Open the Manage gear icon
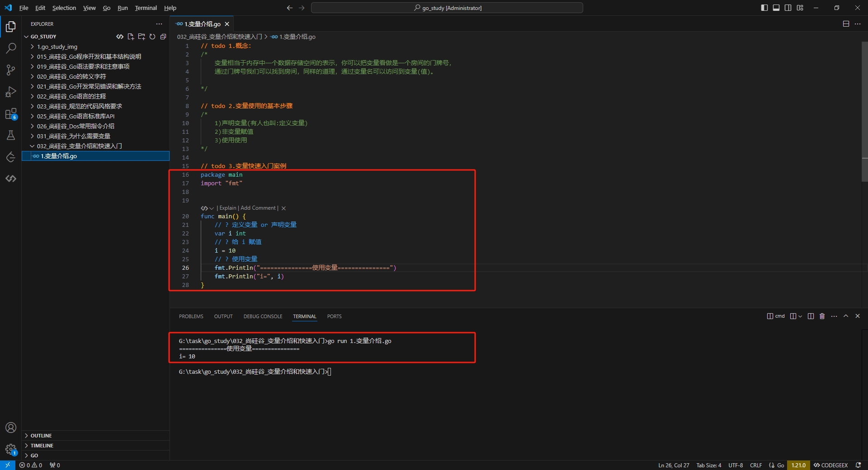The image size is (868, 470). 11,449
